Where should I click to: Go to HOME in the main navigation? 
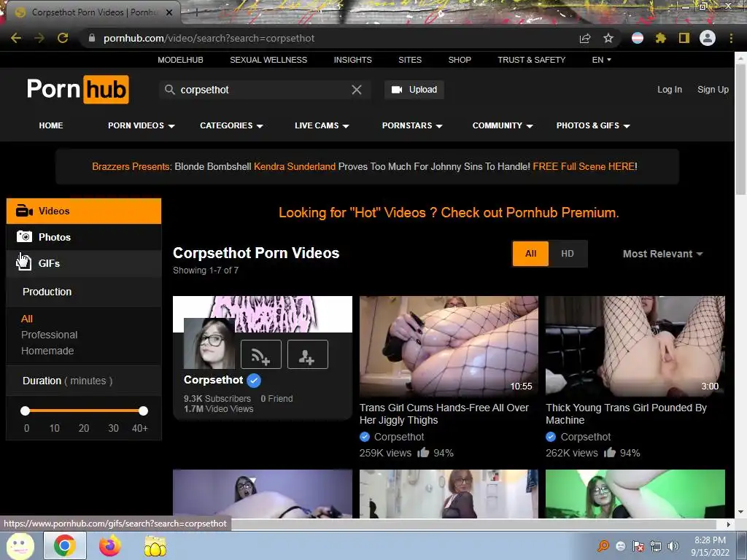click(x=51, y=125)
